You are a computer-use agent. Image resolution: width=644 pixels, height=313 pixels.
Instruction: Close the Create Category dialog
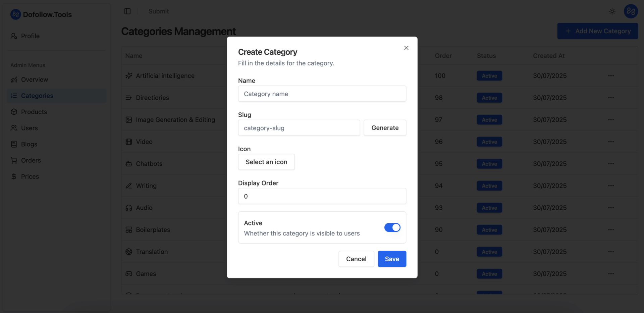pyautogui.click(x=406, y=48)
